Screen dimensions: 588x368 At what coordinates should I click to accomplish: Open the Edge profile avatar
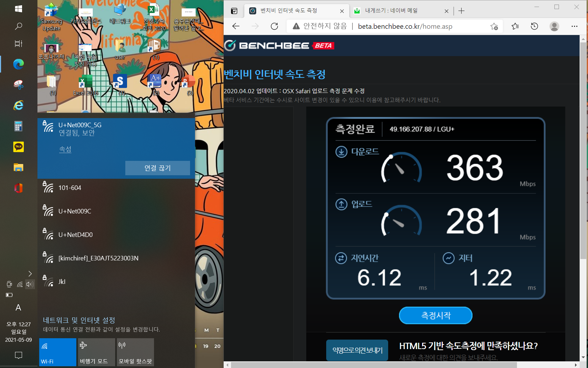(554, 26)
